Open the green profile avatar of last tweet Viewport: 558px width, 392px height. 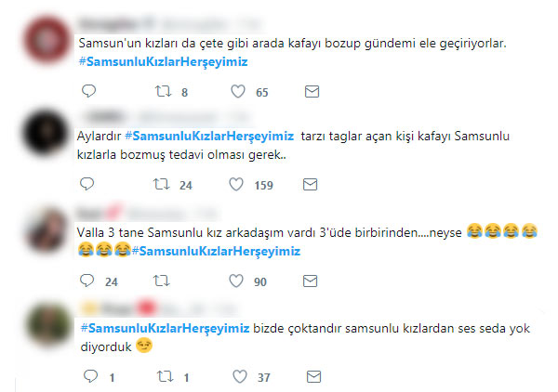pyautogui.click(x=49, y=324)
